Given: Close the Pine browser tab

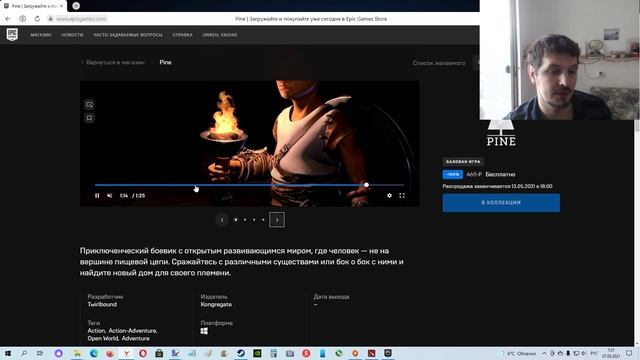Looking at the screenshot, I should tap(62, 6).
